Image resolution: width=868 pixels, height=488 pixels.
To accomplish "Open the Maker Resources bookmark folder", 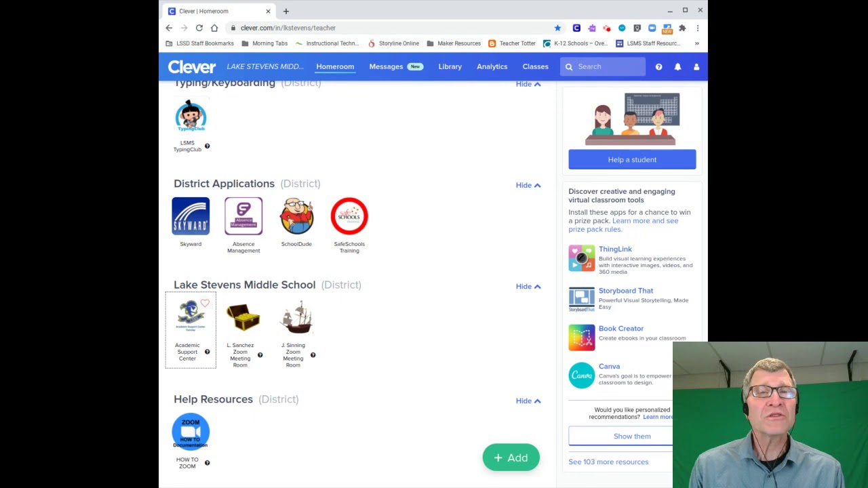I will point(454,43).
